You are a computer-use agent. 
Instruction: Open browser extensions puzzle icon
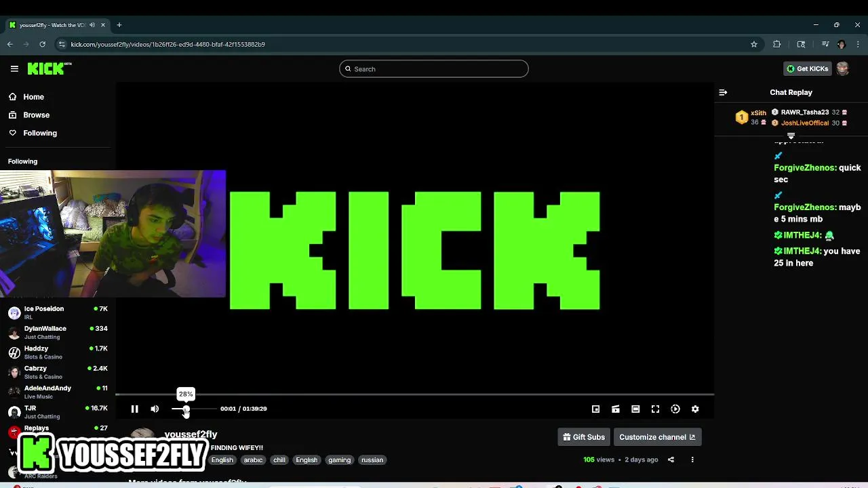pos(777,44)
